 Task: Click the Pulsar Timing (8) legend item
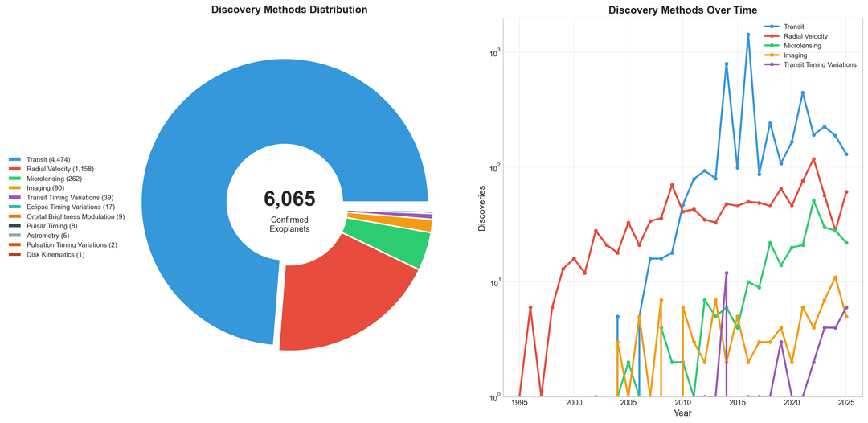tap(51, 226)
